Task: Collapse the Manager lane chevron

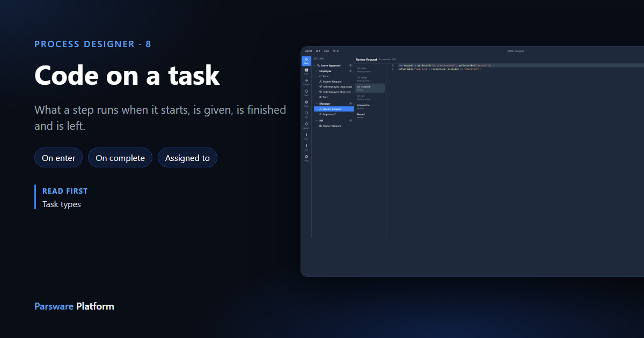Action: [x=317, y=104]
